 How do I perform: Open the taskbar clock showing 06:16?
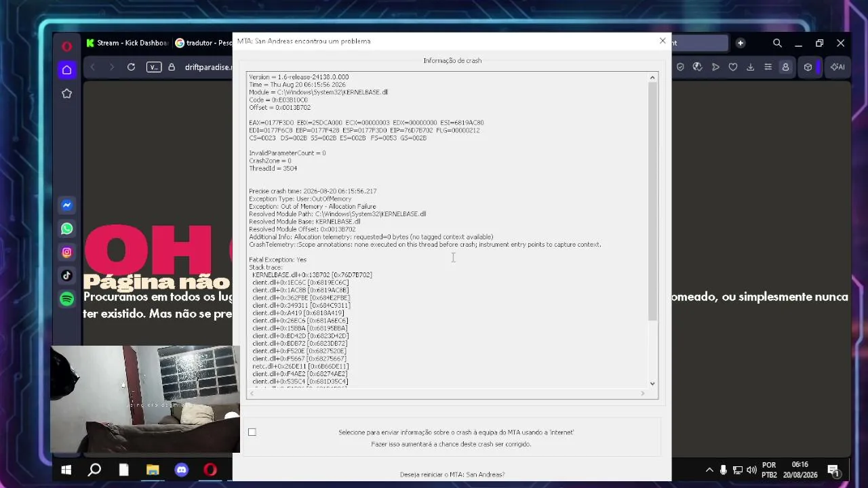[x=800, y=470]
